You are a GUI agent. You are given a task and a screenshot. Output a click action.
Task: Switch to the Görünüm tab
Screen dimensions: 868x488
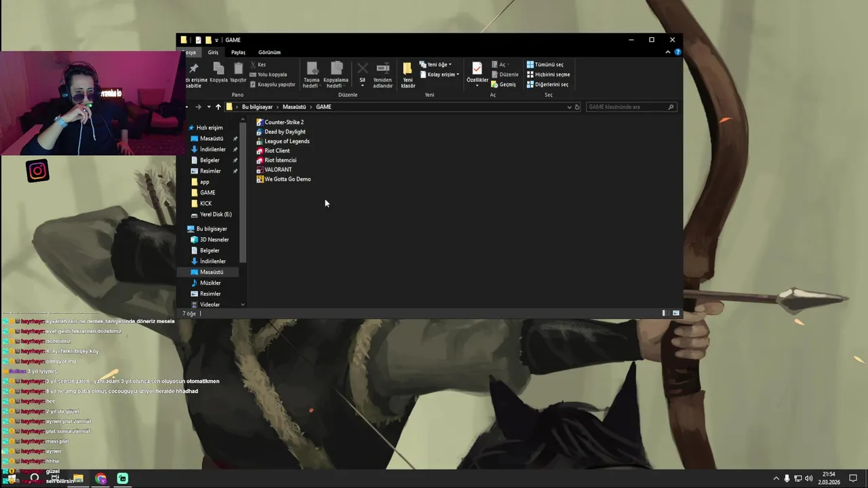(269, 52)
